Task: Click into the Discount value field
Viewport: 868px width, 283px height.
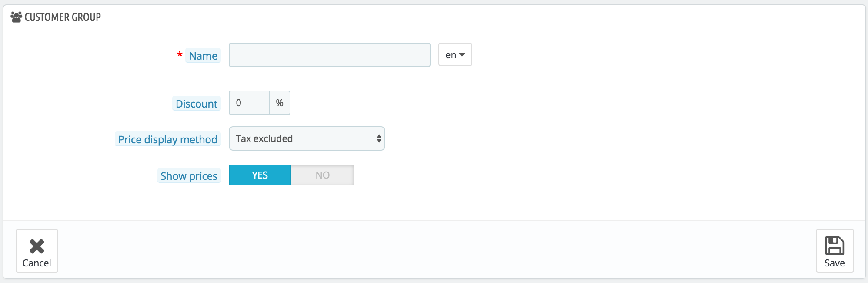Action: (249, 103)
